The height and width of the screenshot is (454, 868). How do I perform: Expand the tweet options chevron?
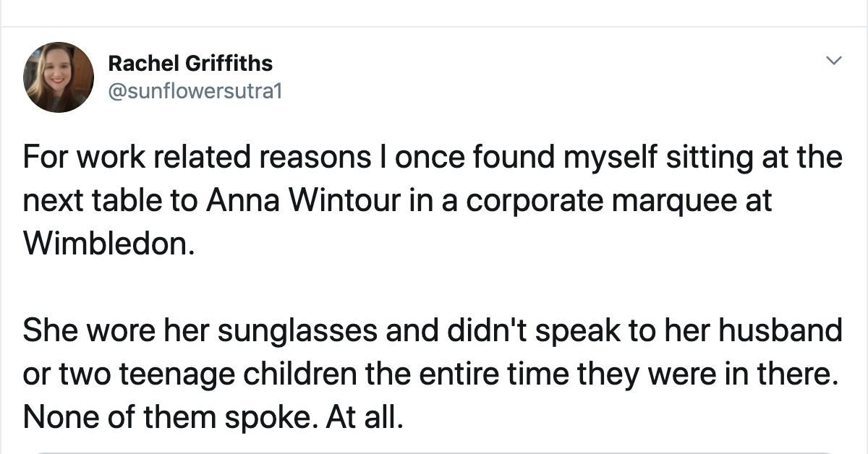pos(834,60)
